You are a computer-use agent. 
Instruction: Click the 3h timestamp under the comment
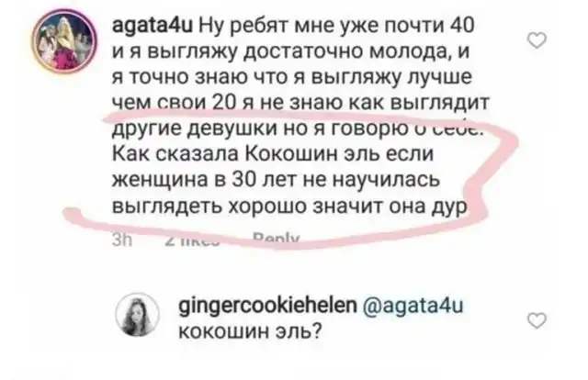122,240
